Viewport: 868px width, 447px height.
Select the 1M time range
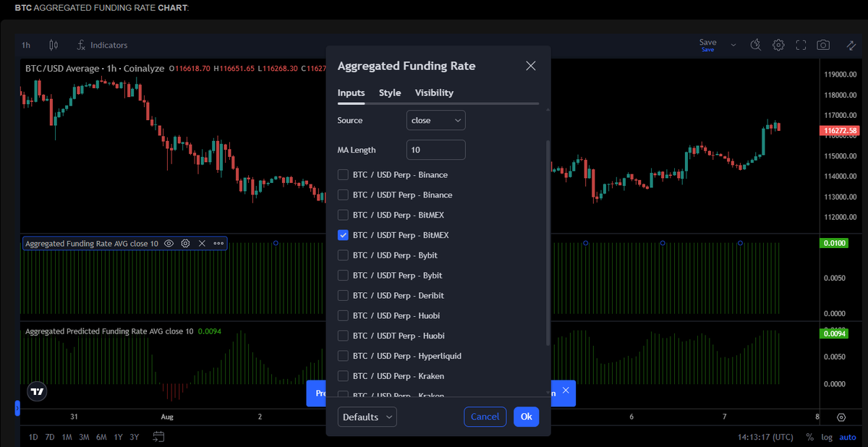click(67, 437)
